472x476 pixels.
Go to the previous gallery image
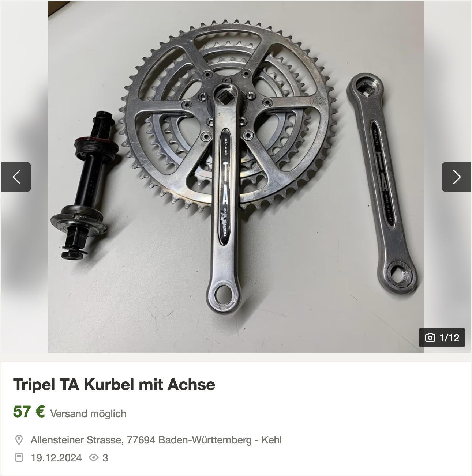tap(16, 177)
